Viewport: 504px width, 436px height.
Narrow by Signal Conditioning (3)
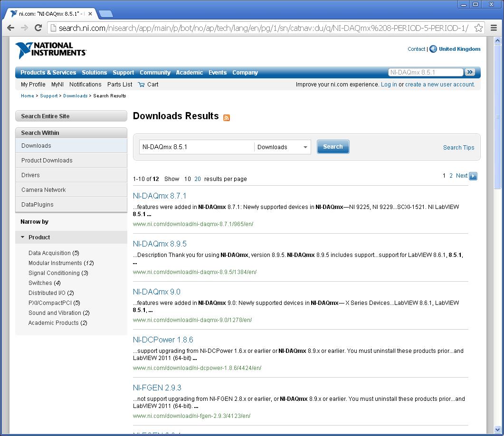tap(58, 273)
